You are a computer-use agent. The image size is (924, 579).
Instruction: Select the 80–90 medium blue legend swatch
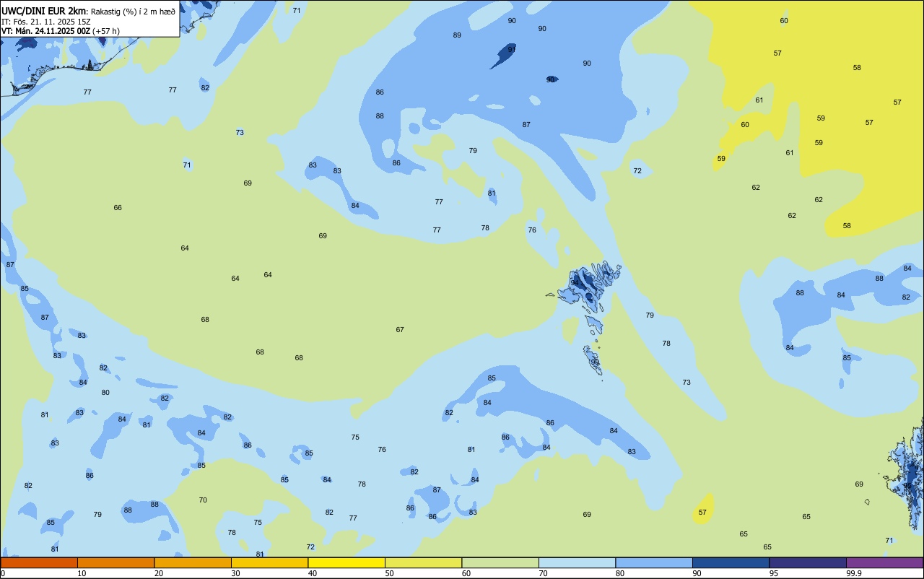pos(654,562)
